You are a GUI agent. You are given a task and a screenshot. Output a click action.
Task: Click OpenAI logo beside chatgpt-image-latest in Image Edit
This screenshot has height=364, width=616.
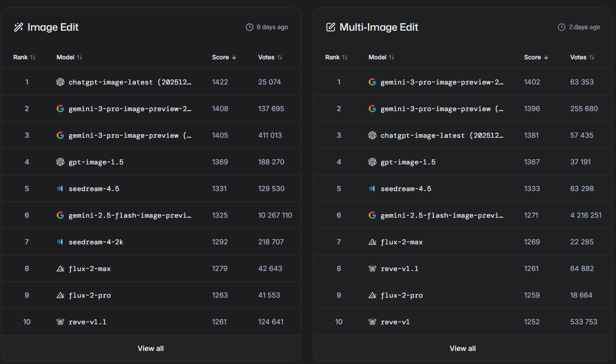(x=60, y=82)
